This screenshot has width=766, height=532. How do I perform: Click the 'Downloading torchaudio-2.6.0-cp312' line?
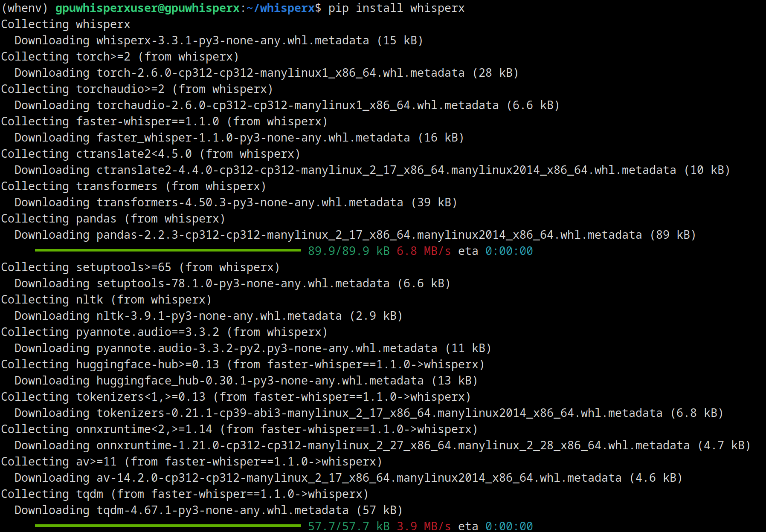click(287, 105)
